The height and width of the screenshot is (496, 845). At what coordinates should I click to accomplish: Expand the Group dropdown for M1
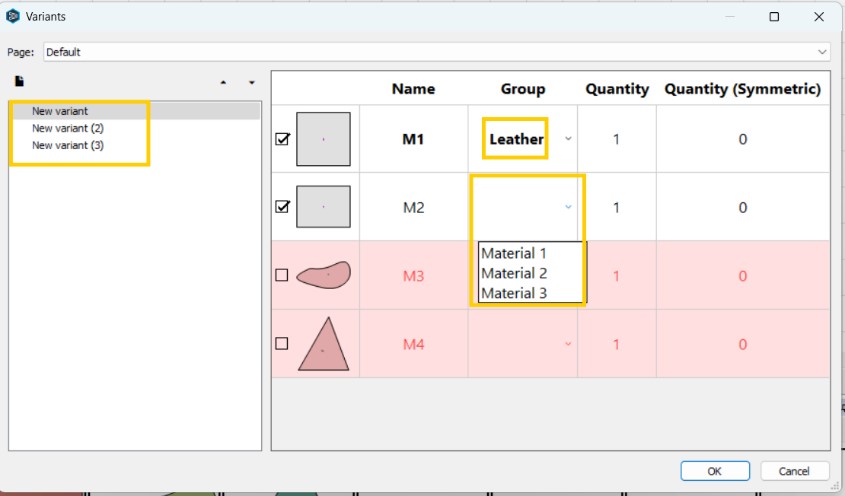point(568,139)
